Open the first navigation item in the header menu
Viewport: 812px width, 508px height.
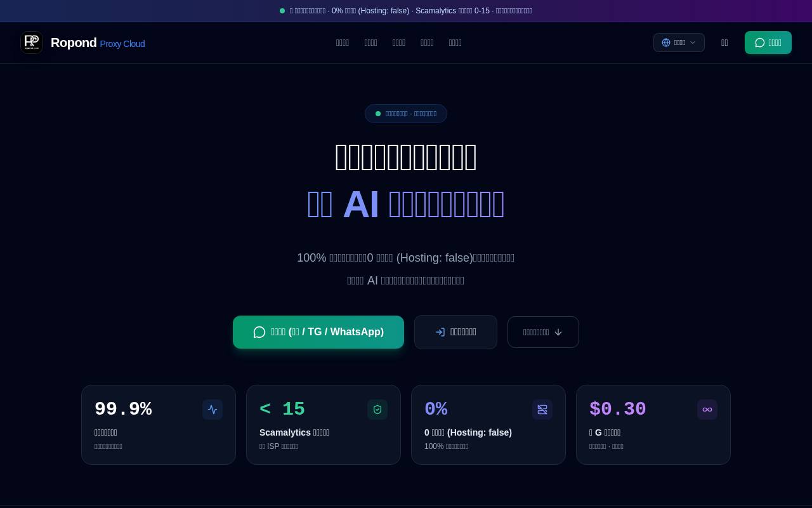pyautogui.click(x=343, y=43)
